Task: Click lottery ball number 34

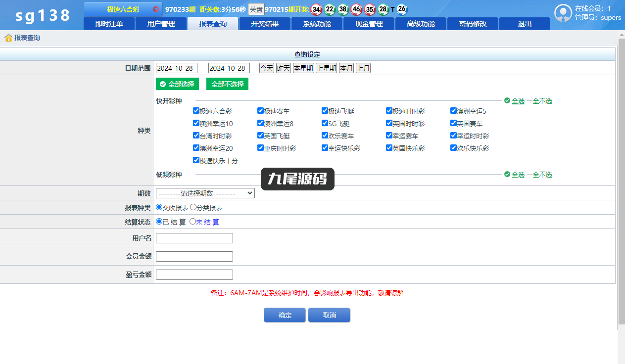Action: pos(316,9)
